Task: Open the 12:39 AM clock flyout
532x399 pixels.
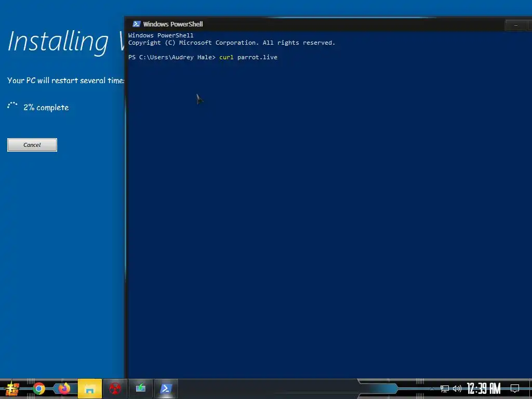Action: point(484,389)
